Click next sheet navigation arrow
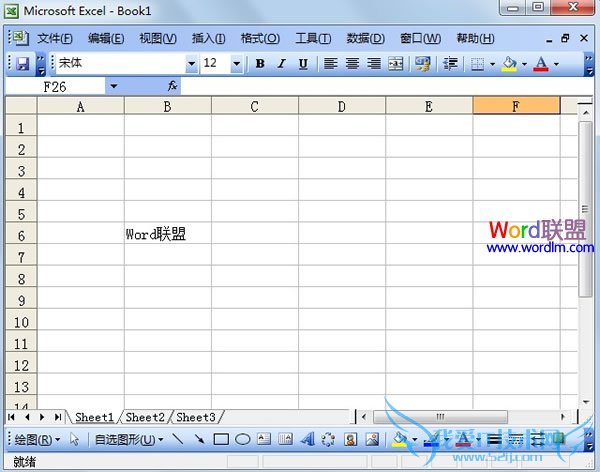This screenshot has width=600, height=472. (x=42, y=417)
